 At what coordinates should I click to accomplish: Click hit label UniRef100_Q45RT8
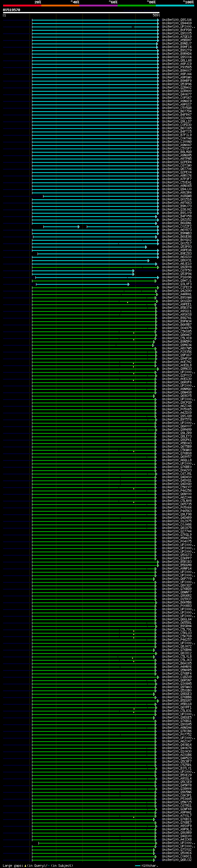pos(177,785)
